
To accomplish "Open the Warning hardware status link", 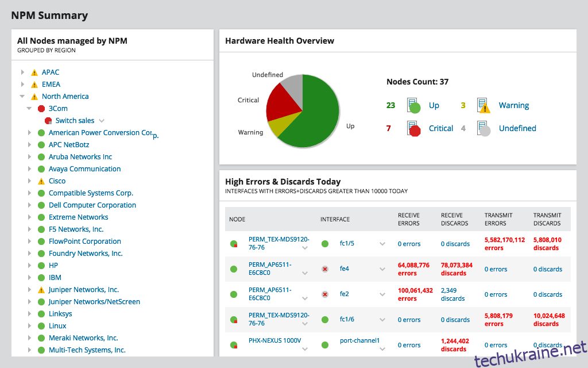I will 514,106.
